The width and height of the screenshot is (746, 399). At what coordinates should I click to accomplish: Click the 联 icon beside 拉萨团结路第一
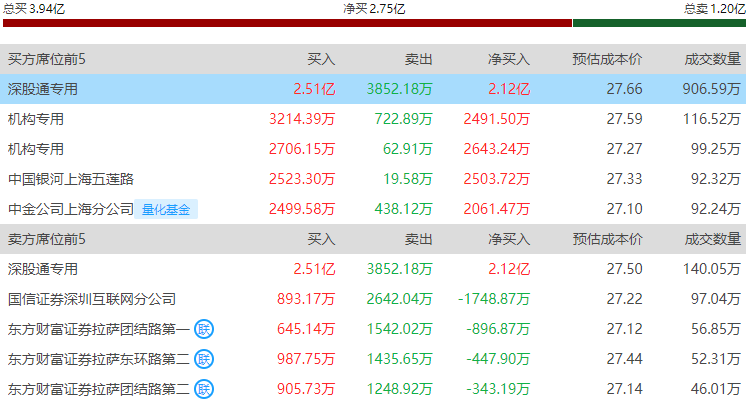[x=204, y=329]
